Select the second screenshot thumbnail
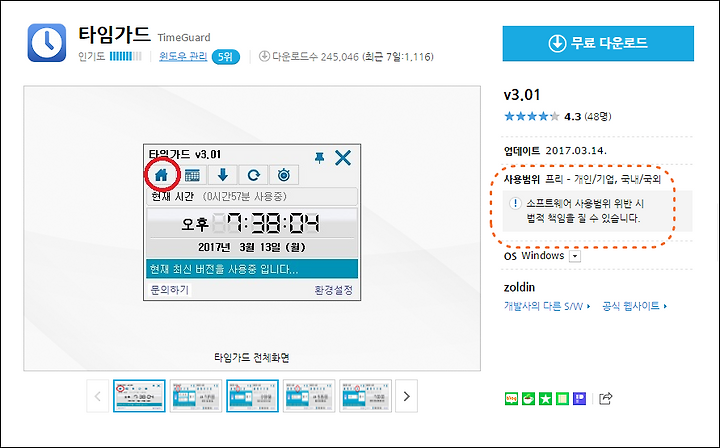 [196, 396]
